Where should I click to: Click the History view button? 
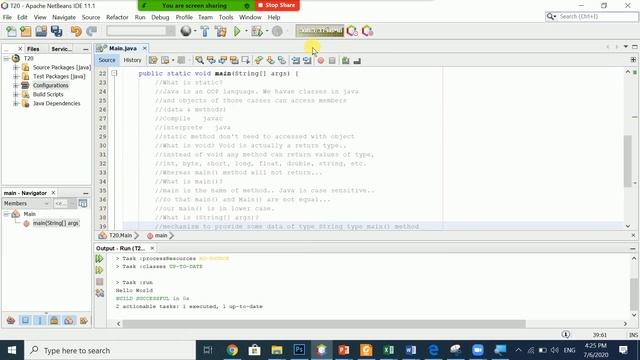click(132, 60)
